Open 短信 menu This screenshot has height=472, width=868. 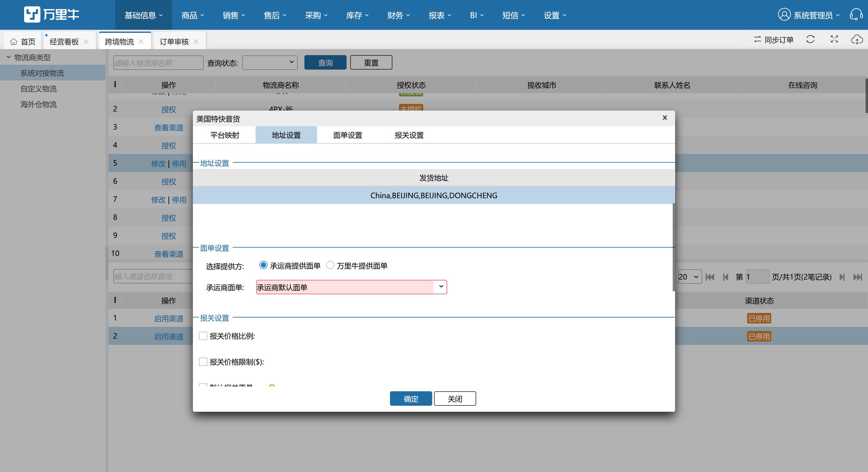tap(514, 15)
